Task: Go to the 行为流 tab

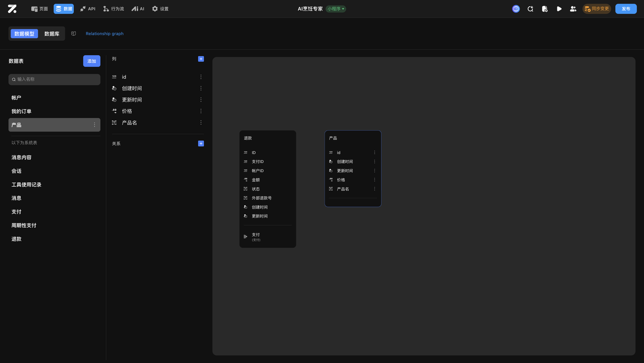Action: pos(113,9)
